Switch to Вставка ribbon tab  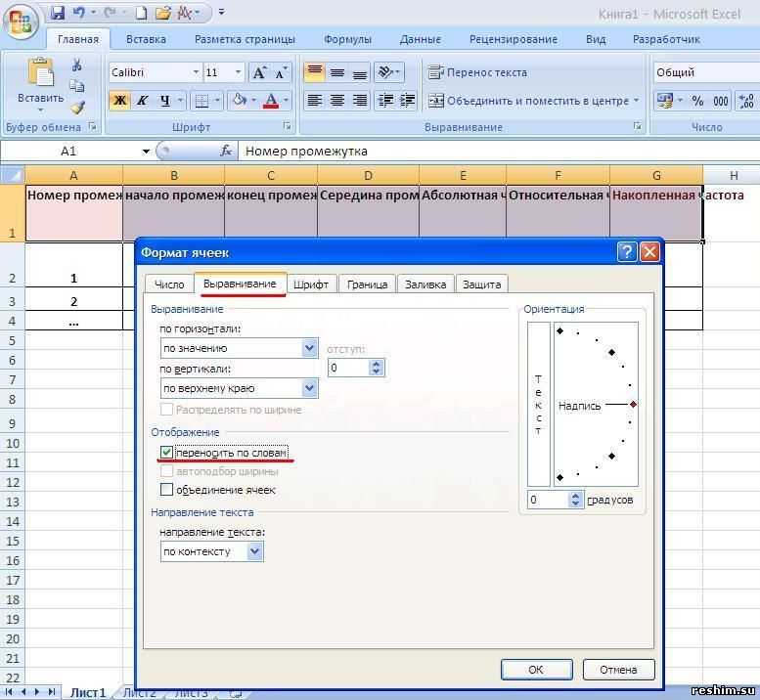pyautogui.click(x=146, y=39)
